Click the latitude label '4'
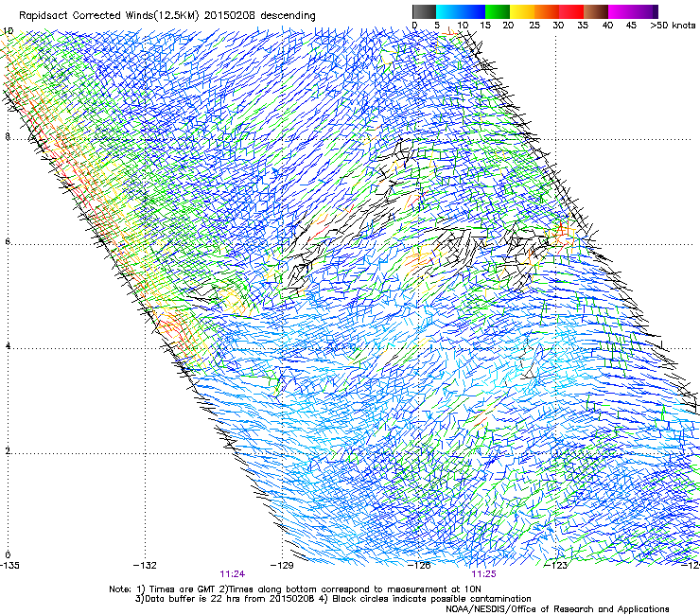 pos(8,346)
